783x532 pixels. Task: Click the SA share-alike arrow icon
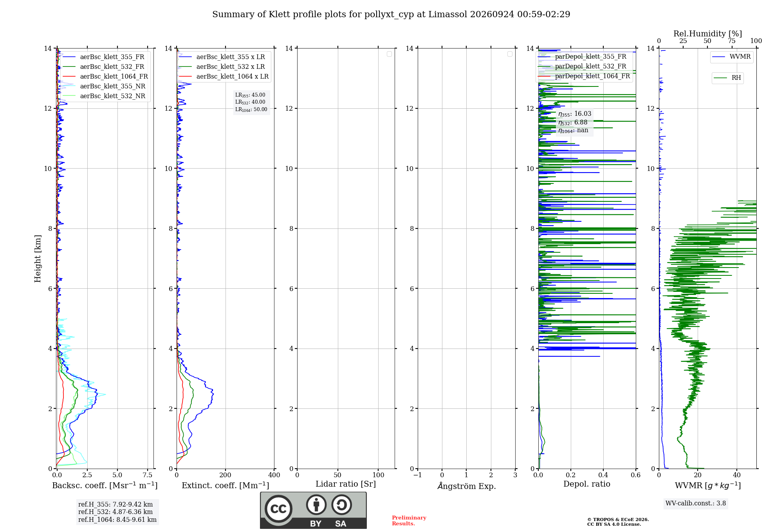pos(341,505)
